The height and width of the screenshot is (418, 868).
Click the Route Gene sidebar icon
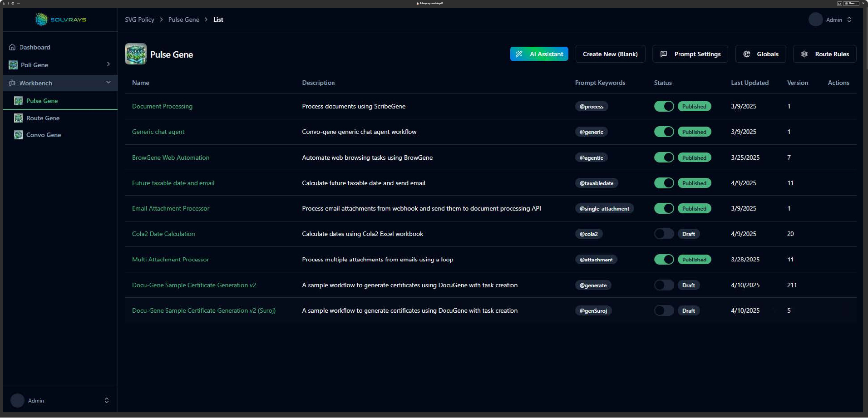tap(18, 118)
